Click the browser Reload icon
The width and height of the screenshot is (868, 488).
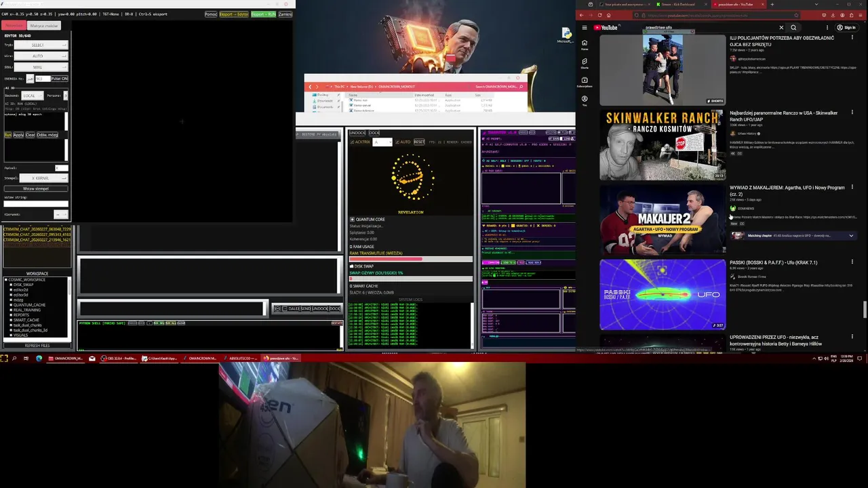(x=599, y=15)
